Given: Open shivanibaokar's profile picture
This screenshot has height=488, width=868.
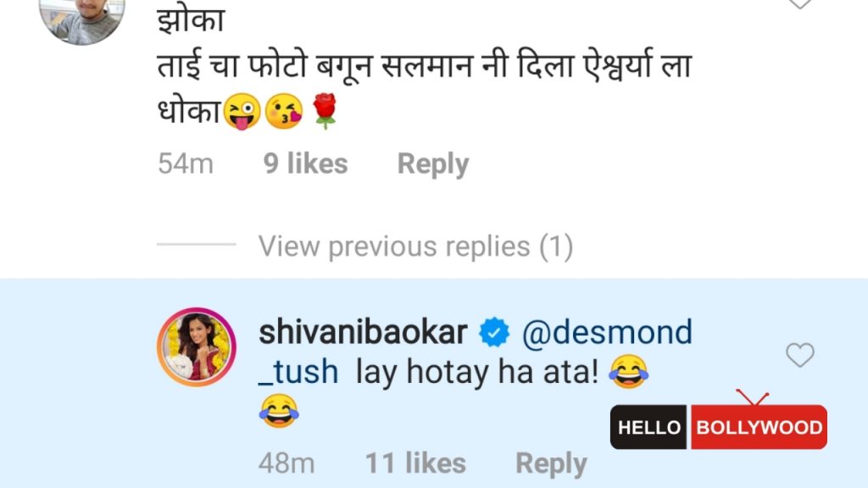Looking at the screenshot, I should (197, 347).
